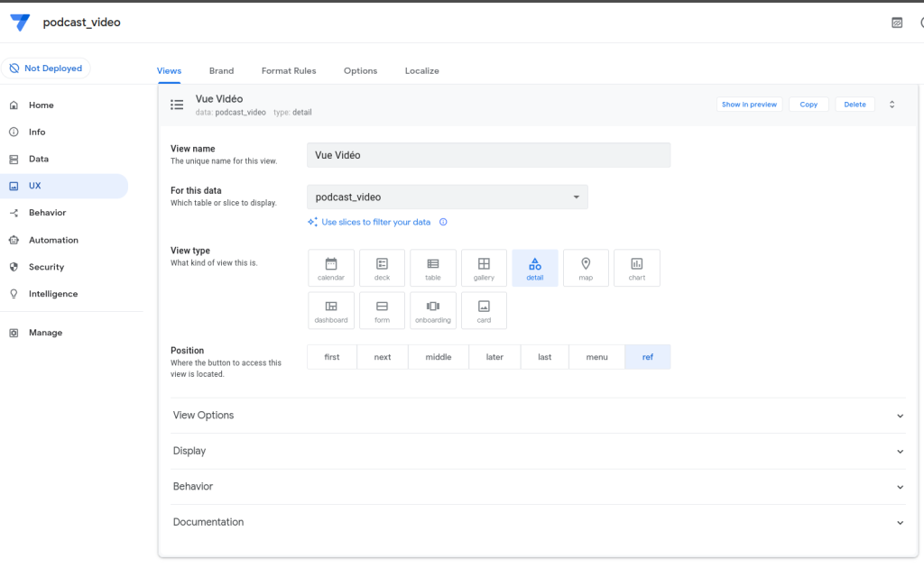Open UX in the sidebar
Viewport: 924px width, 568px height.
click(64, 186)
